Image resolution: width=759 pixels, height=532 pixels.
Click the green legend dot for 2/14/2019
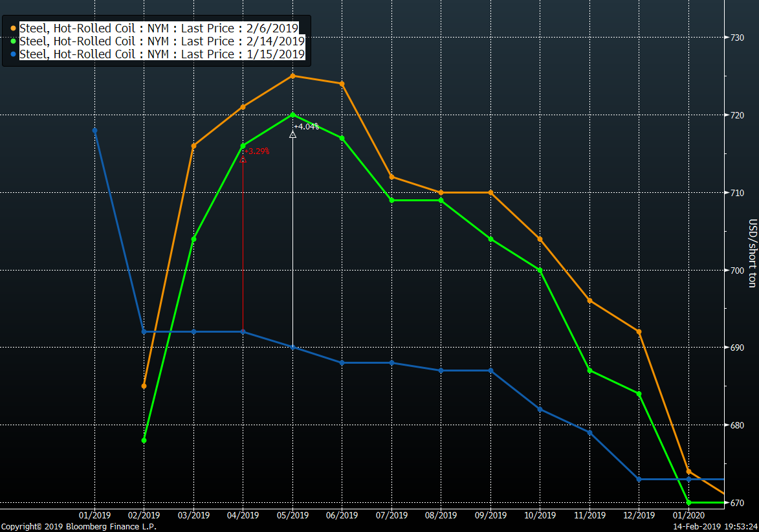[14, 41]
